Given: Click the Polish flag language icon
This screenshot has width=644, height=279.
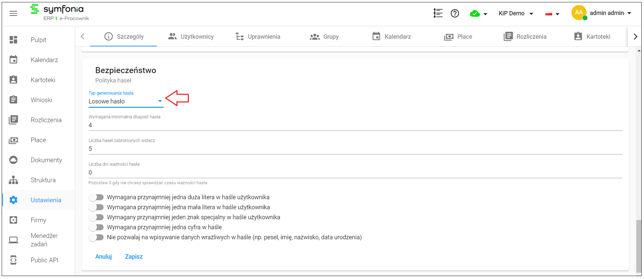Looking at the screenshot, I should tap(548, 14).
